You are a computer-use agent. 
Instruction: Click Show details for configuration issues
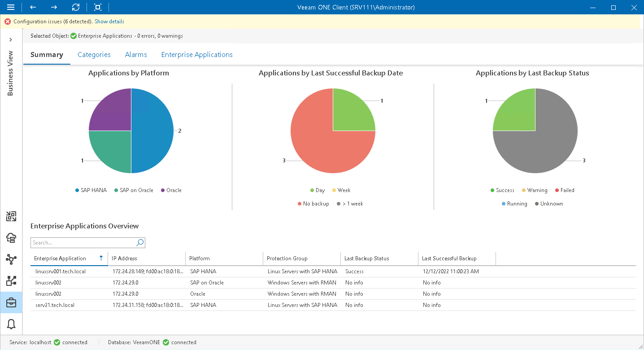click(x=109, y=21)
